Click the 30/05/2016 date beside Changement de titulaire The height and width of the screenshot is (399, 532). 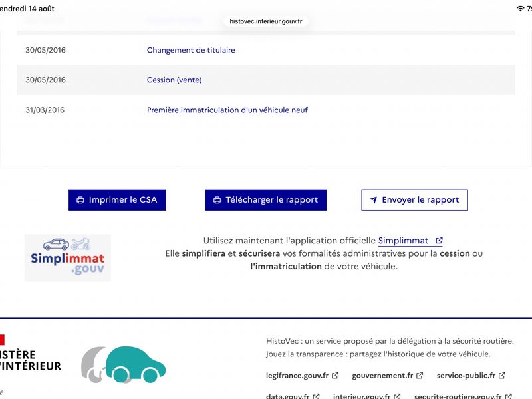[45, 50]
